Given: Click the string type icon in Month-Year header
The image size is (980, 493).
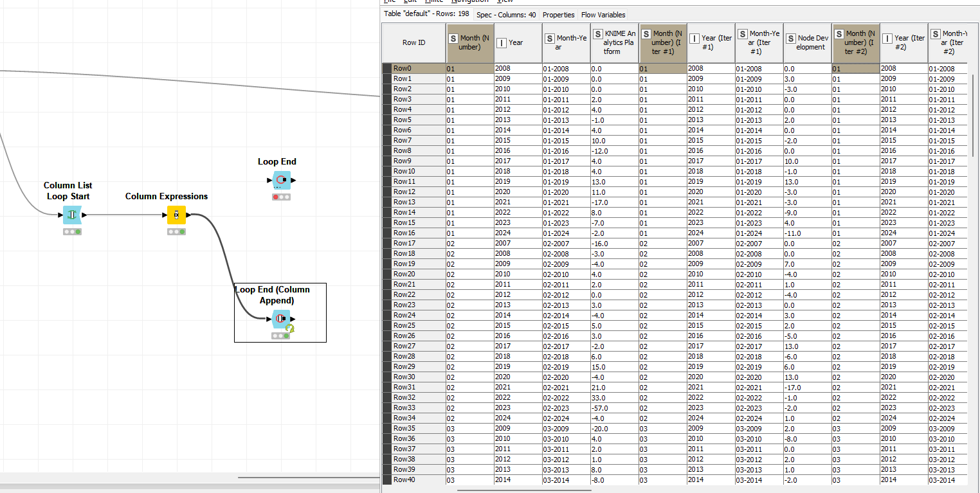Looking at the screenshot, I should point(550,38).
